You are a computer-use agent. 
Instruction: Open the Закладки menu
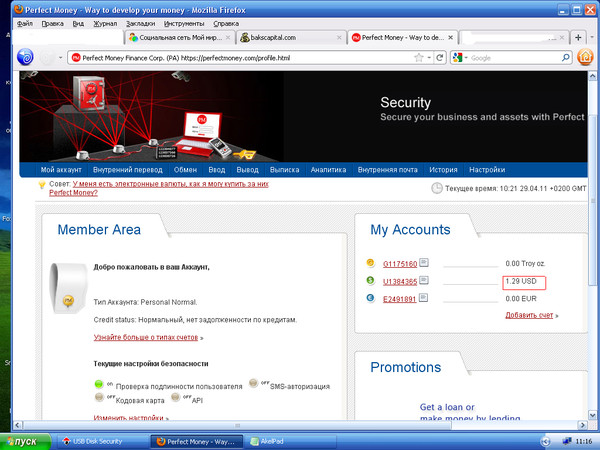pyautogui.click(x=140, y=24)
